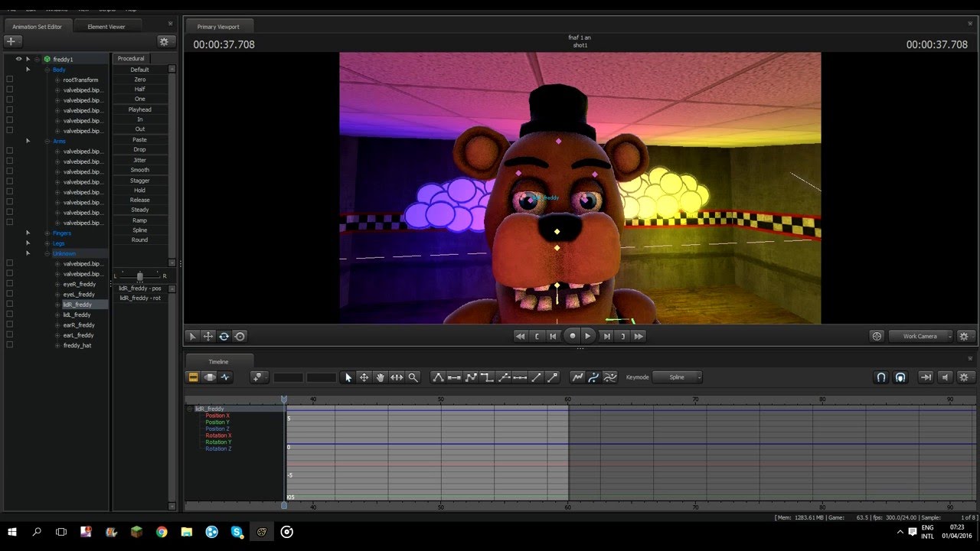Check the box beside freddy_hat
980x551 pixels.
coord(9,345)
